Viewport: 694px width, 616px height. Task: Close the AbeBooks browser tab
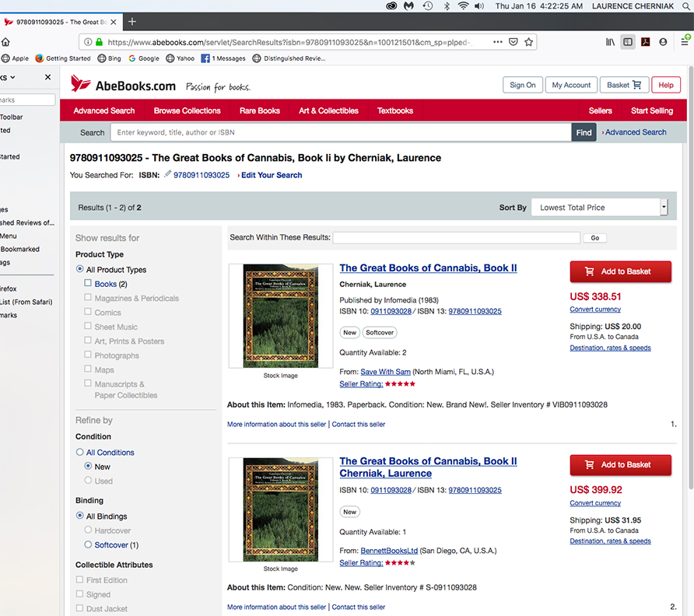pyautogui.click(x=114, y=22)
